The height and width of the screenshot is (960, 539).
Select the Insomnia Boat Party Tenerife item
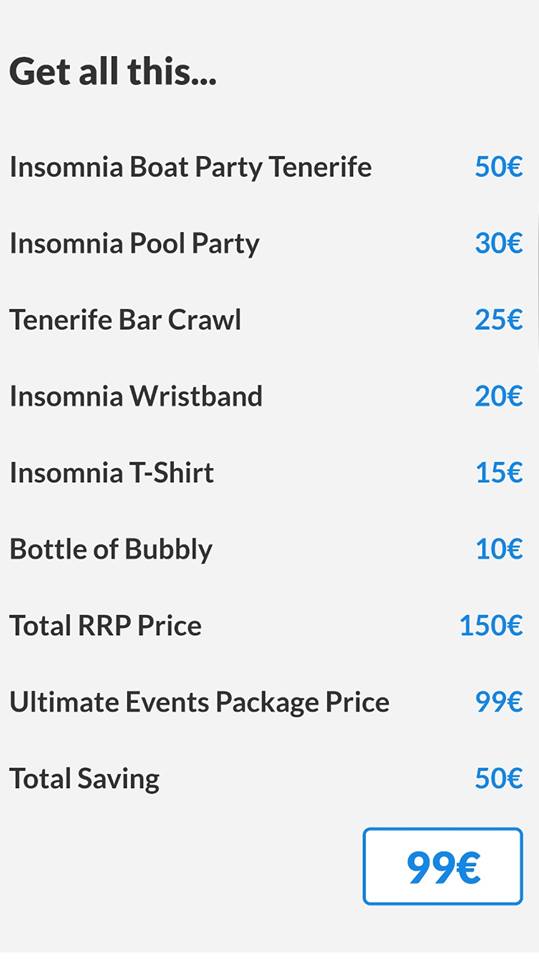190,167
